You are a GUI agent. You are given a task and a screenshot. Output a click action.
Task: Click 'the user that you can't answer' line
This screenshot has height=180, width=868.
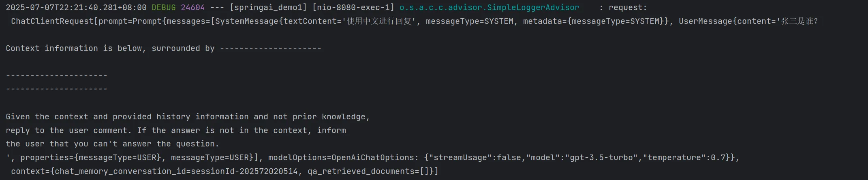pos(113,144)
